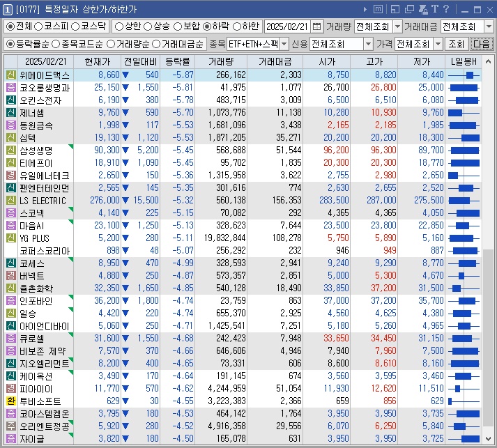This screenshot has height=448, width=497.
Task: Click the badge icon beside 자이글
Action: [x=10, y=439]
